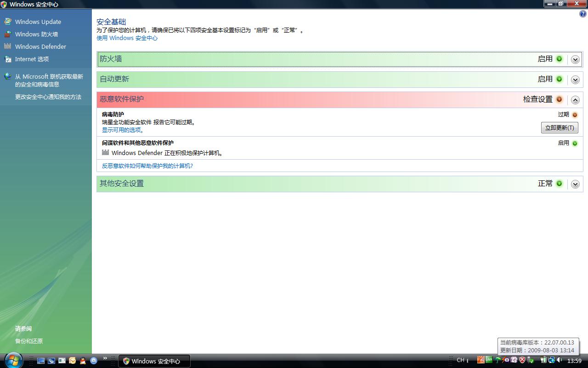This screenshot has height=368, width=588.
Task: Click the 防火墙 section header title
Action: coord(111,59)
